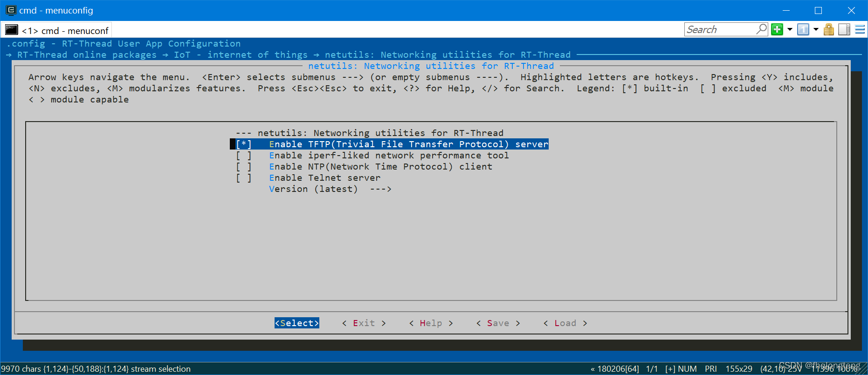Create new console with green plus icon
The height and width of the screenshot is (375, 868).
(777, 29)
